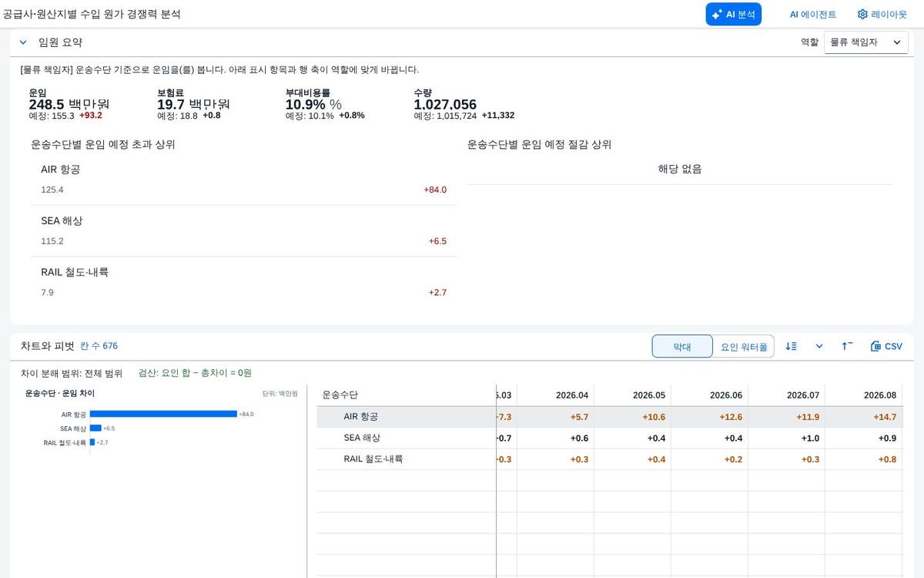Click the AIR 항공 bar in chart
Viewport: 924px width, 578px height.
click(x=163, y=414)
